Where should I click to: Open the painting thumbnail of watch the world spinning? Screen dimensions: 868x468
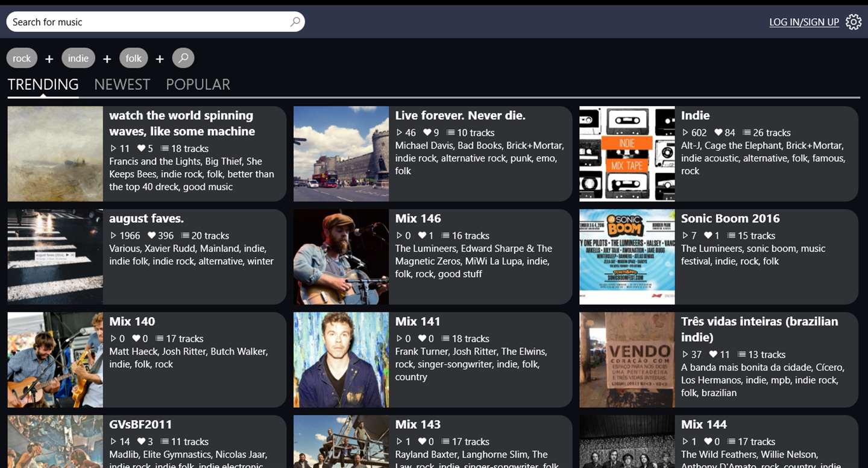(55, 154)
